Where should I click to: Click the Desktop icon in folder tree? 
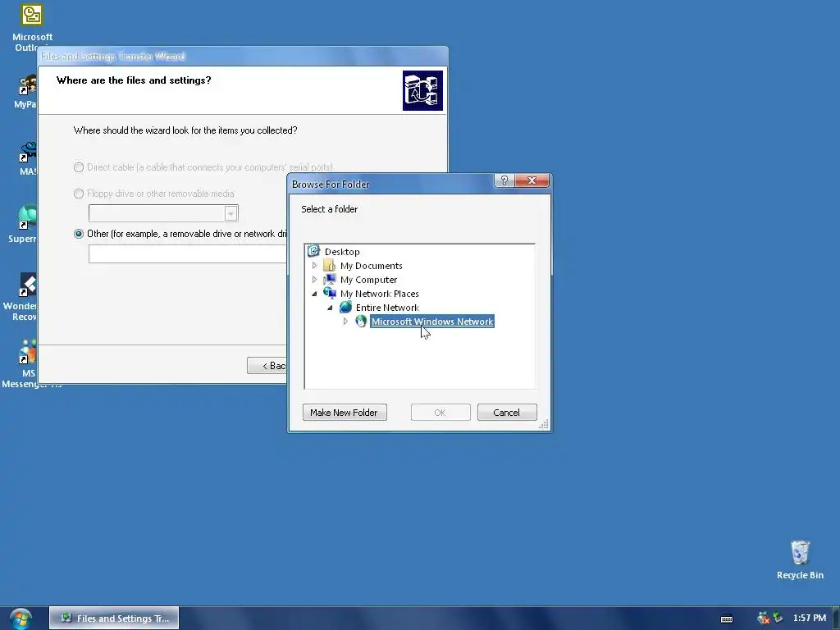(314, 251)
